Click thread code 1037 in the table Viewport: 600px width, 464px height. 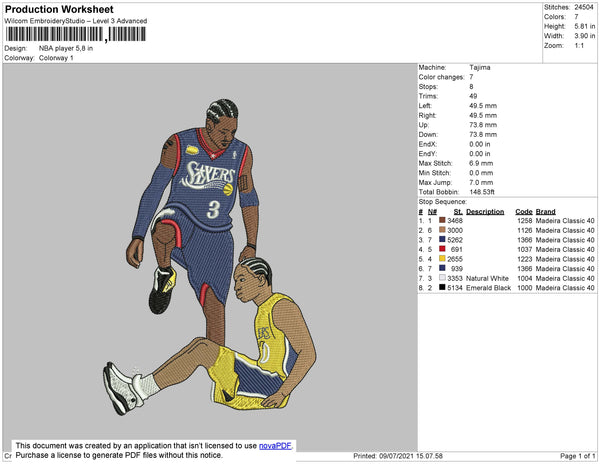click(525, 249)
